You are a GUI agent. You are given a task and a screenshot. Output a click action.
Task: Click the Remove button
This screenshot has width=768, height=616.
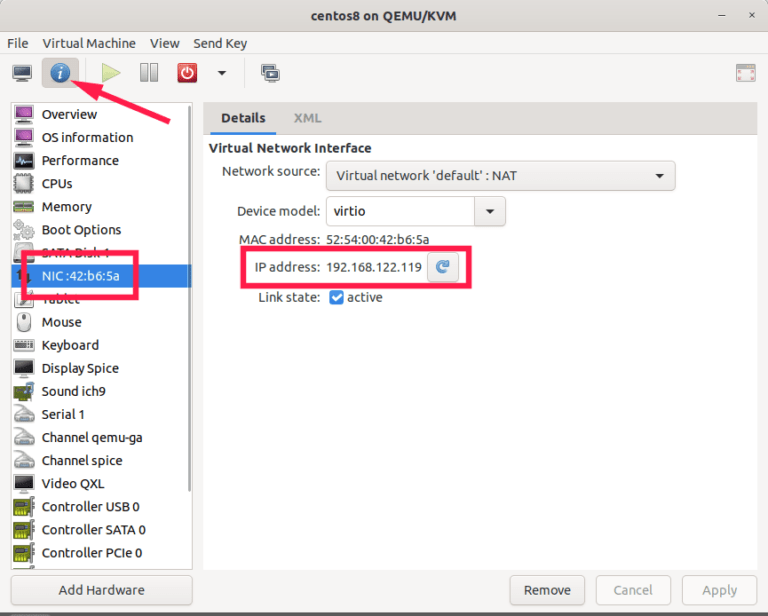click(547, 590)
